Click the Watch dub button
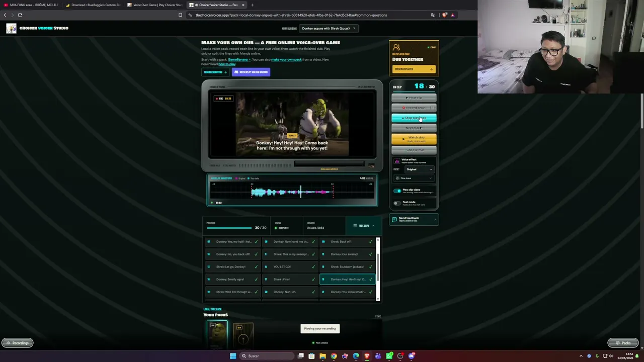 pos(414,139)
